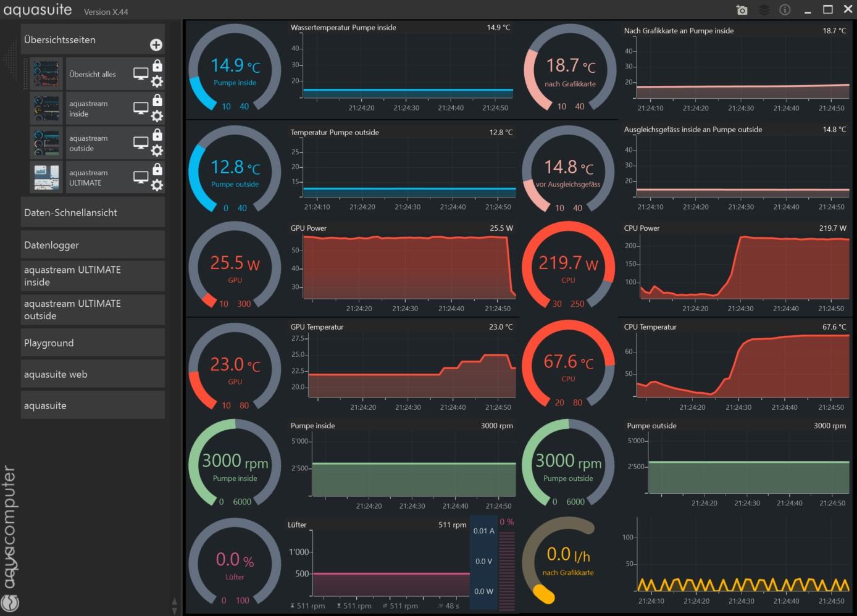
Task: Click the sidebar scroll arrows at bottom
Action: 174,606
